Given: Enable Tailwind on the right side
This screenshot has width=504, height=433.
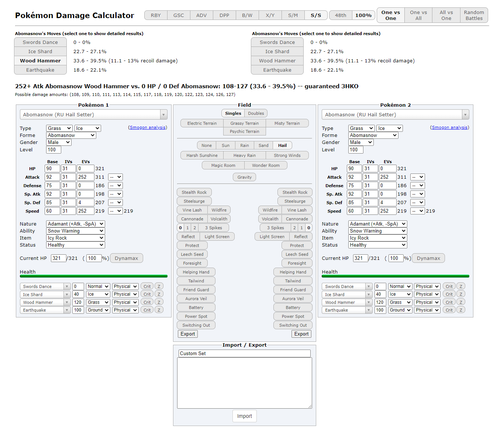Looking at the screenshot, I should pyautogui.click(x=293, y=281).
